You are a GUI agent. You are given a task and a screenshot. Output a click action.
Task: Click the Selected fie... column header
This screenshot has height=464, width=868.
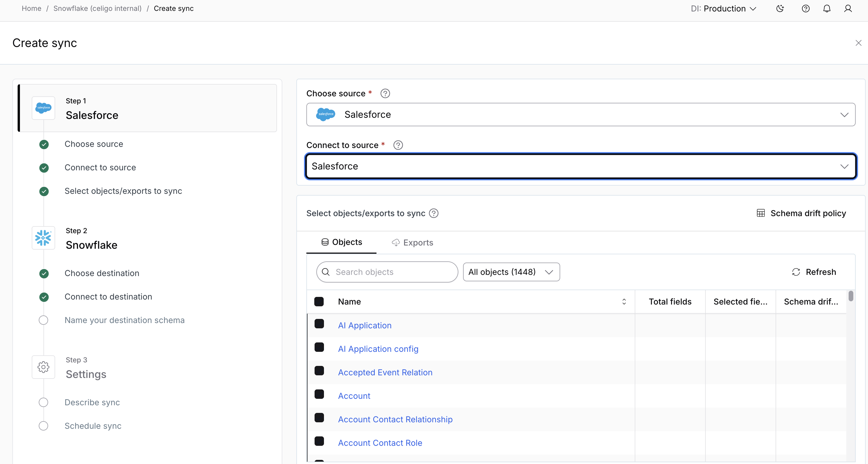[x=740, y=302]
